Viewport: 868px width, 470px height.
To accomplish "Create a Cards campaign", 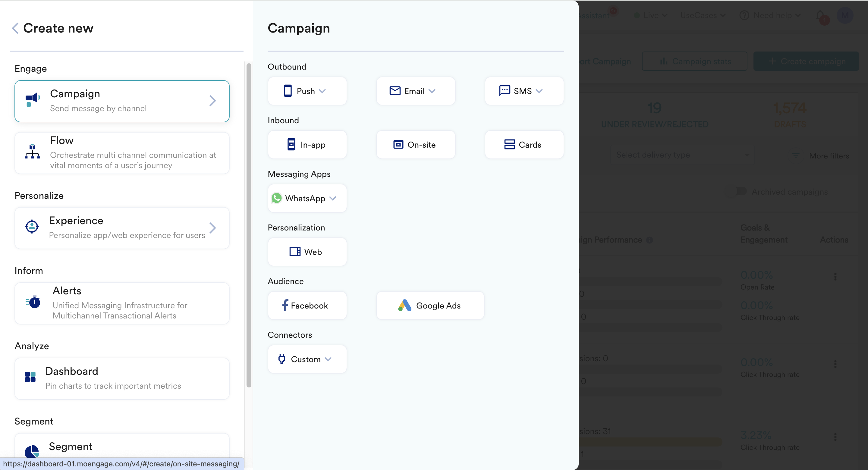I will tap(524, 145).
